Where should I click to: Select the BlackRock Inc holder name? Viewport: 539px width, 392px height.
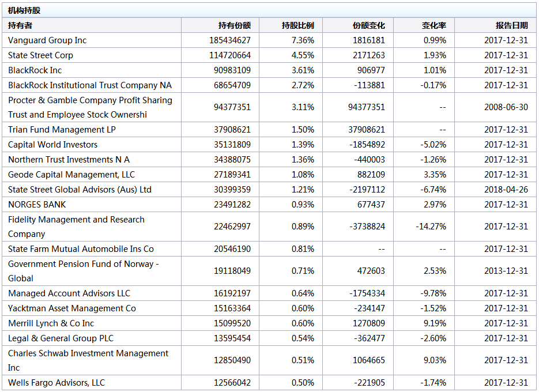point(35,70)
